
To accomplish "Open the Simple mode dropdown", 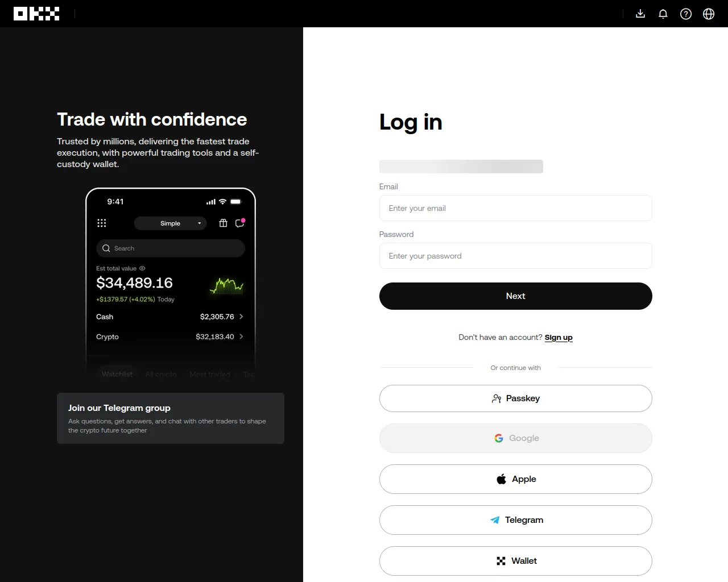I will pos(170,223).
